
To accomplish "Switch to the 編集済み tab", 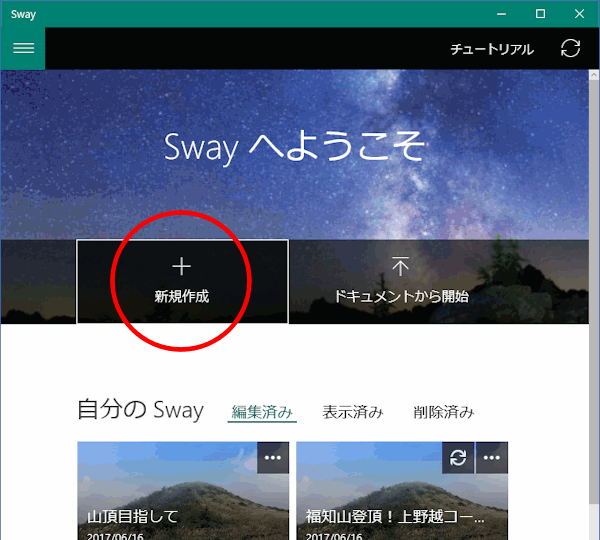I will click(x=262, y=413).
